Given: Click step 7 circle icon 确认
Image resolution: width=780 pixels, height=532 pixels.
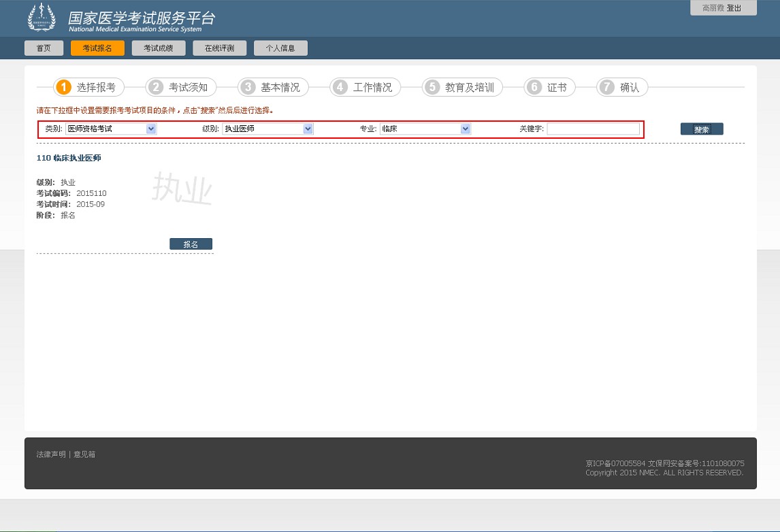Looking at the screenshot, I should click(606, 87).
